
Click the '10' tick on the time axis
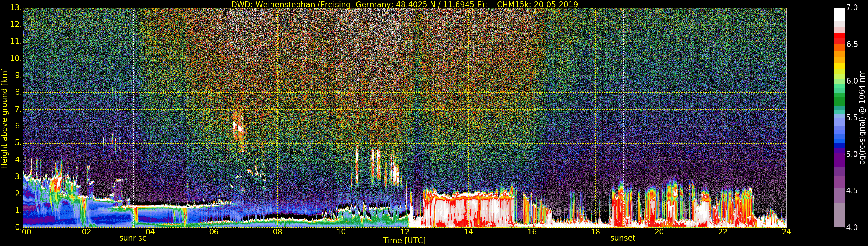[x=341, y=232]
